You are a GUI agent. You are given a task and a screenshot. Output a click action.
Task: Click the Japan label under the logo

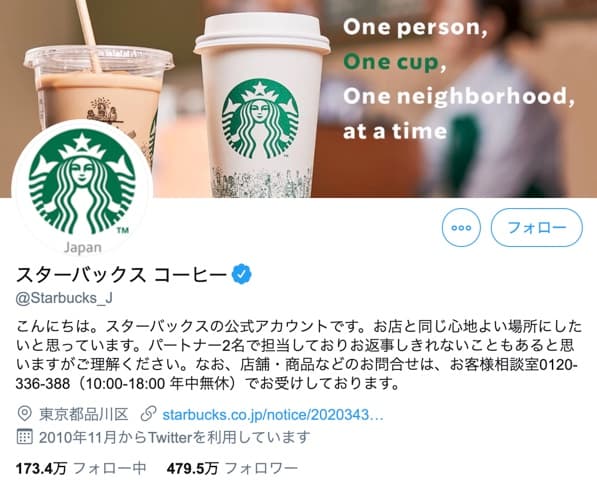pyautogui.click(x=83, y=248)
